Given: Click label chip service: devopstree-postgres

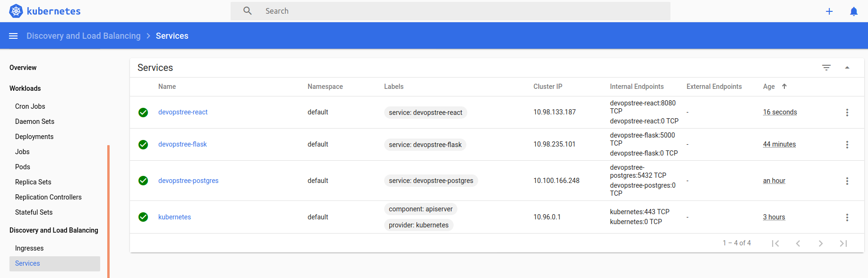Looking at the screenshot, I should pos(431,181).
